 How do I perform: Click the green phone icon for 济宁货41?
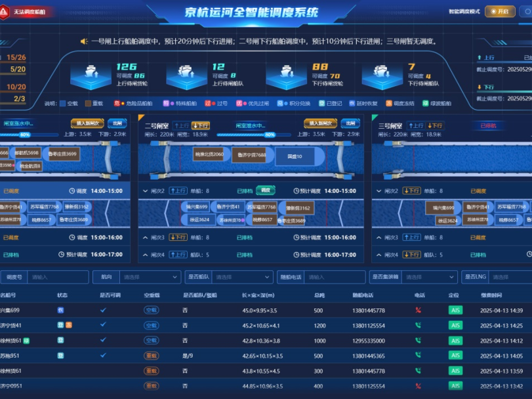tap(418, 325)
